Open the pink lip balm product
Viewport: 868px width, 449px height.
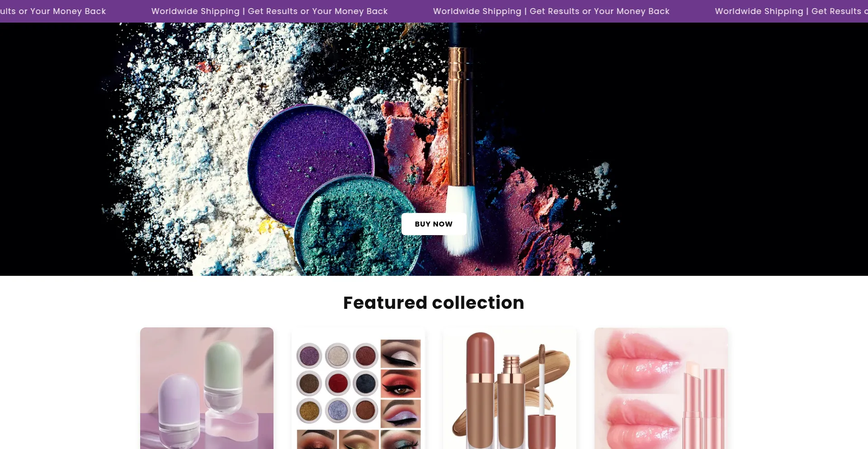(x=661, y=388)
